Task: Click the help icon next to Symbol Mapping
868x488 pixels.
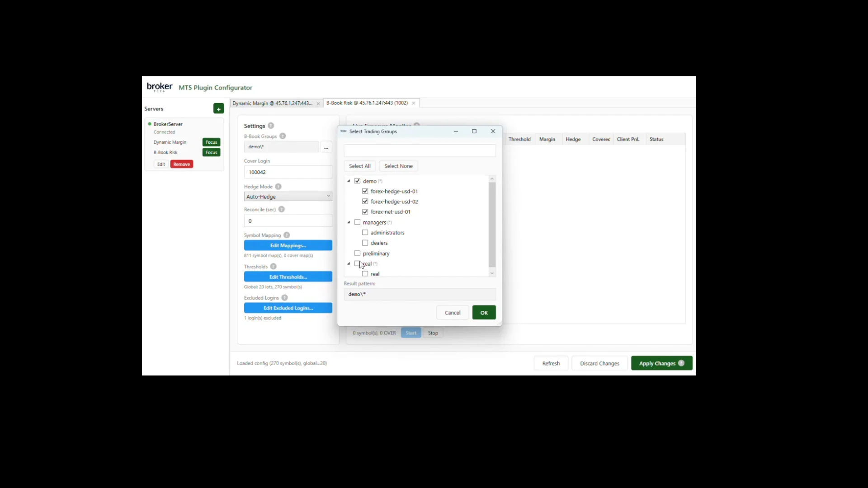Action: click(286, 235)
